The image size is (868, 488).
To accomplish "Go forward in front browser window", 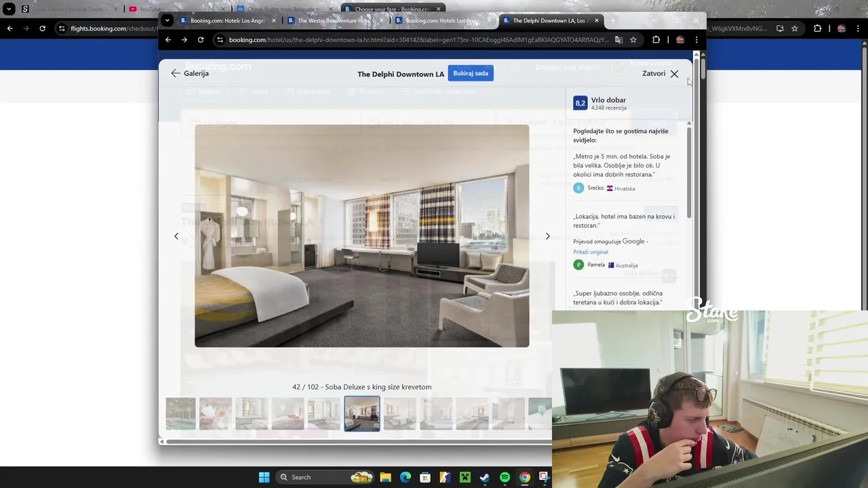I will pos(184,40).
